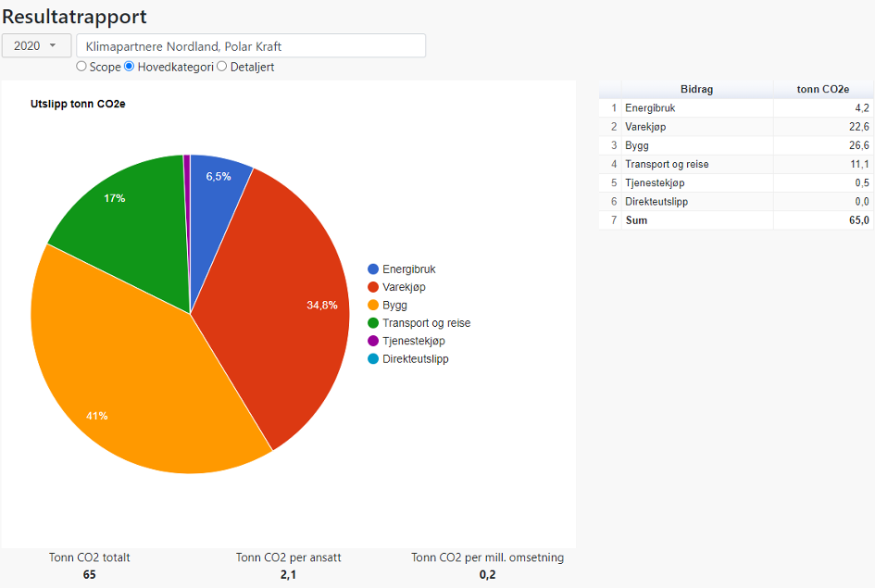The height and width of the screenshot is (588, 875).
Task: Sort table by tonn CO2e header
Action: coord(823,90)
